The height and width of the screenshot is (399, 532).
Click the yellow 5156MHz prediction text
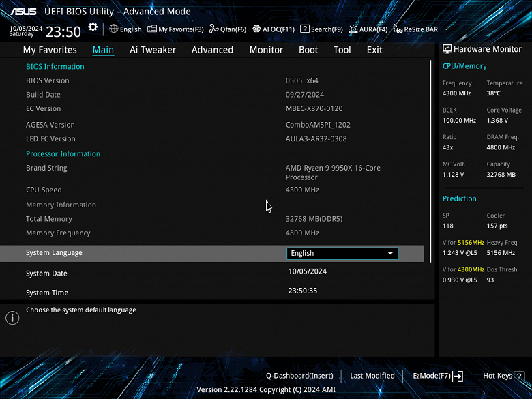(x=471, y=243)
